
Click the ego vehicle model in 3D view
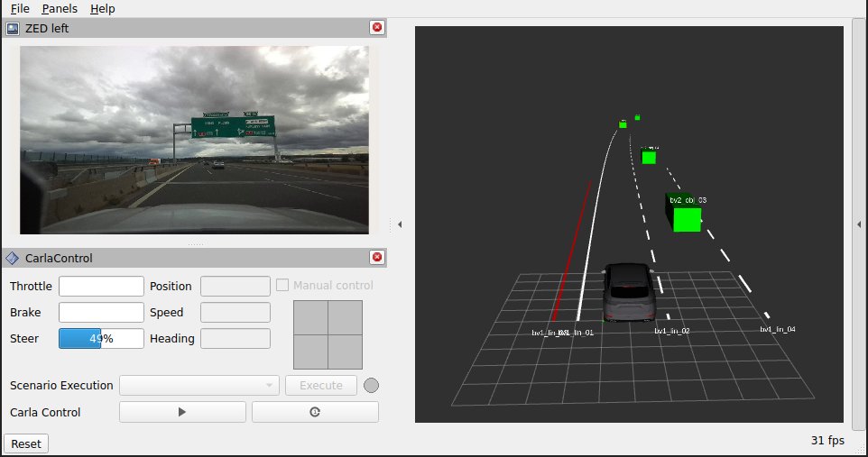[x=628, y=292]
